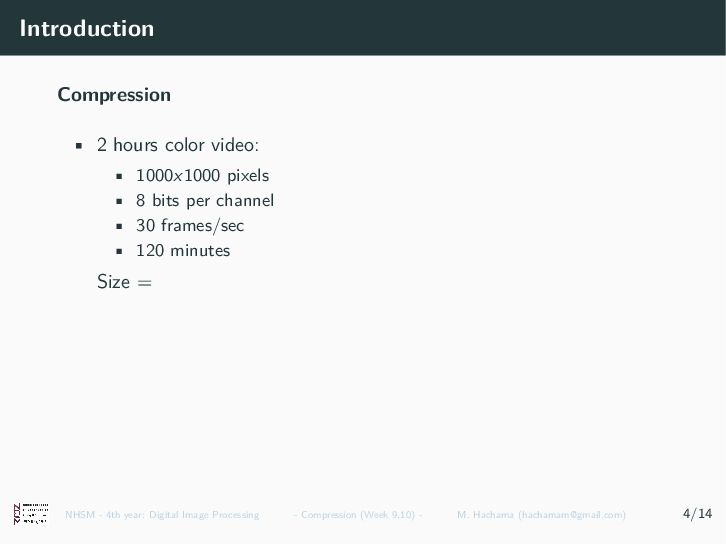Select the 'Compression' block heading
This screenshot has width=726, height=544.
tap(114, 95)
